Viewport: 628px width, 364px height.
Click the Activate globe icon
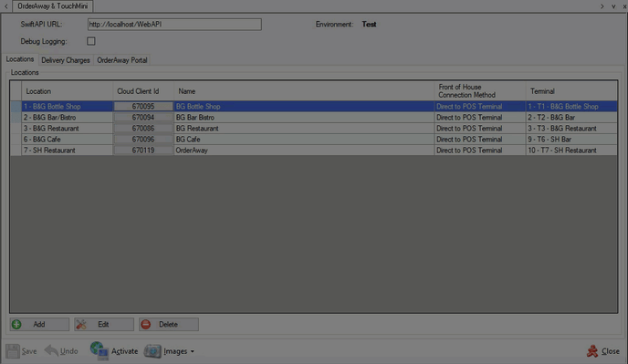[x=99, y=350]
